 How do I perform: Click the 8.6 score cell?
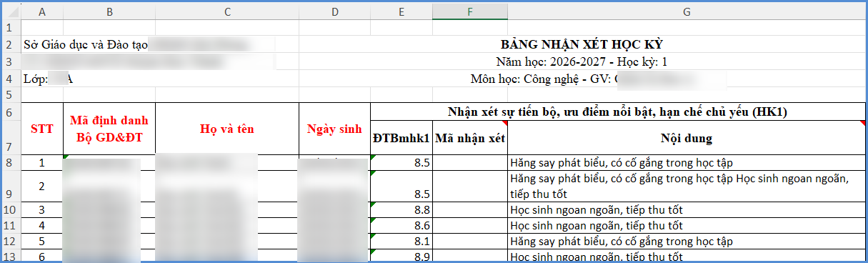point(401,225)
